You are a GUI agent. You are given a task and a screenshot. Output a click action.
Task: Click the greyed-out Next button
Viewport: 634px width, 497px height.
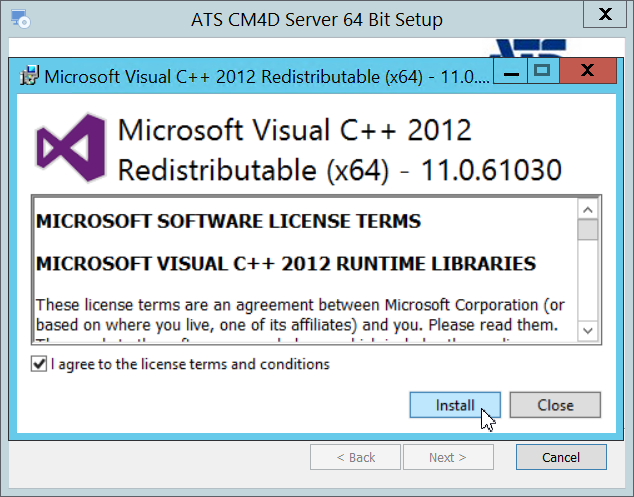447,457
